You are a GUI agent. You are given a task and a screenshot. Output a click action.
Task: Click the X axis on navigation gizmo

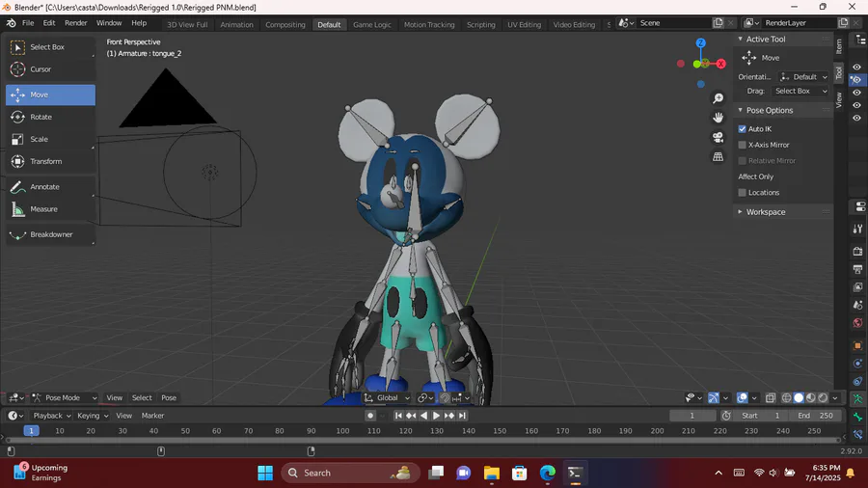point(720,65)
